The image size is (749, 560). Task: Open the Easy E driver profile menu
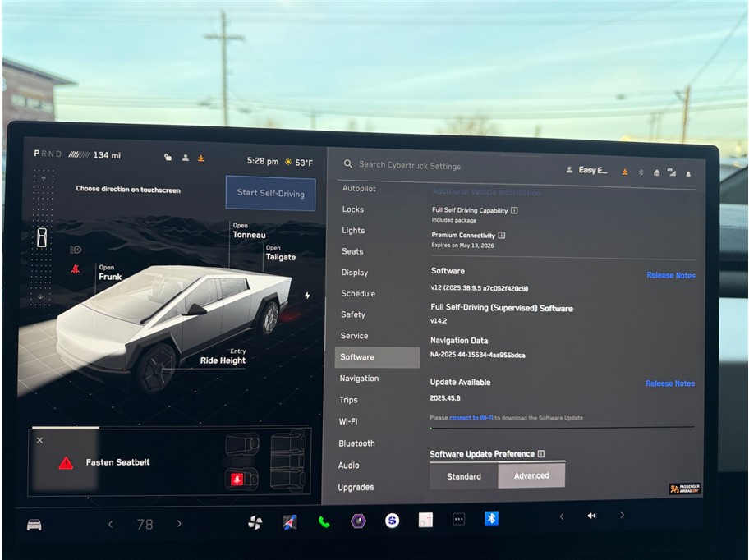[x=586, y=170]
